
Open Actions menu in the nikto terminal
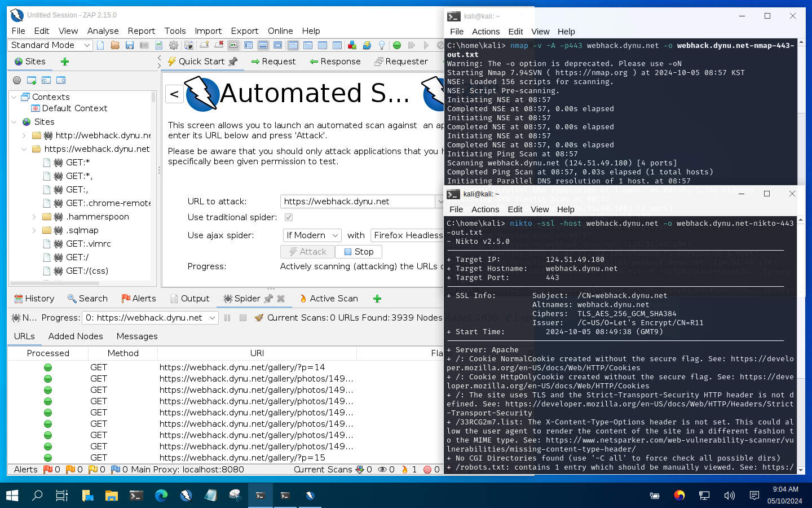click(x=485, y=209)
